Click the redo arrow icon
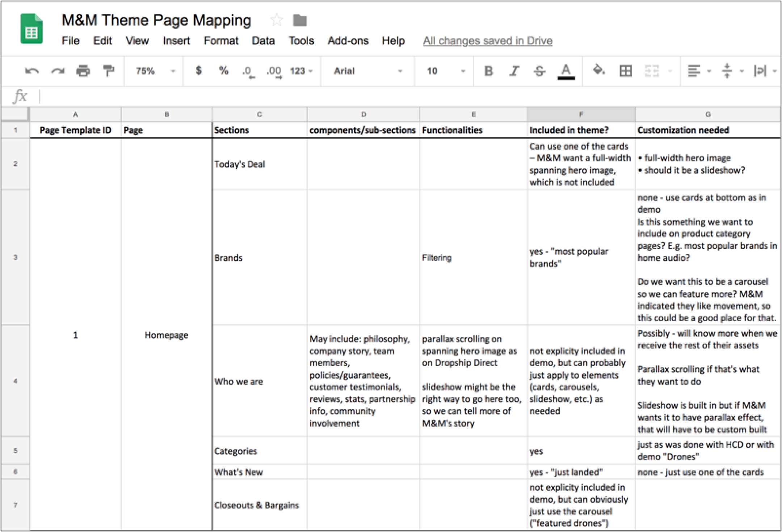Viewport: 782px width, 532px height. 58,71
